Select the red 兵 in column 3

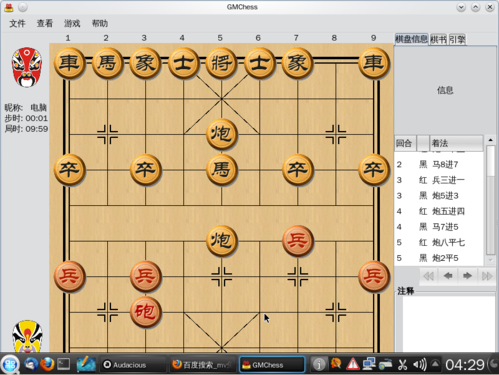click(145, 276)
